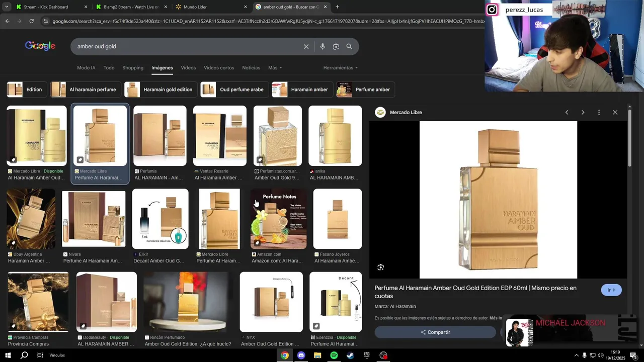Viewport: 644px width, 362px height.
Task: Open the Rincón Perfumado image result
Action: [x=187, y=302]
